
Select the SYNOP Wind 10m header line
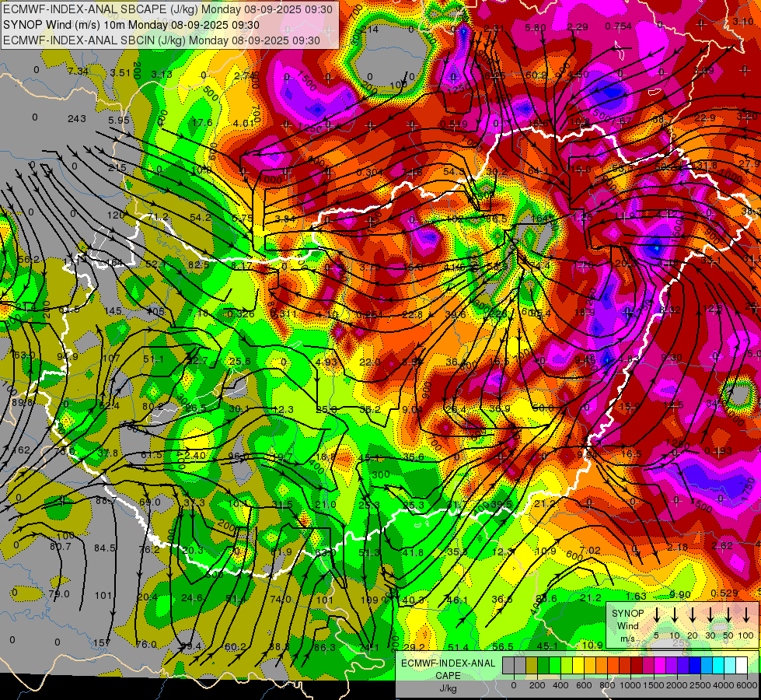(131, 25)
